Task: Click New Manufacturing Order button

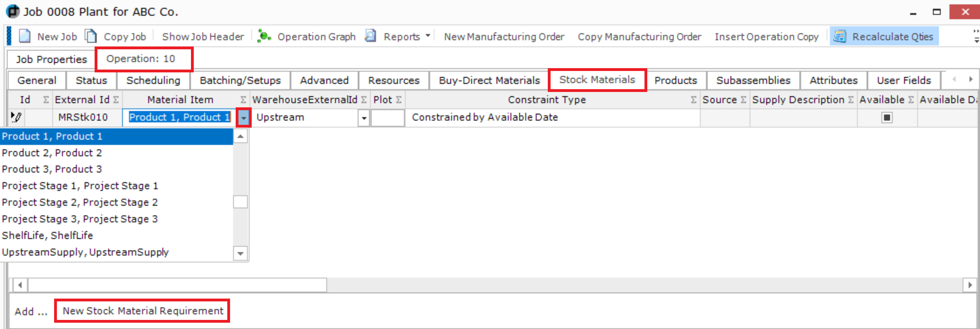Action: [504, 37]
